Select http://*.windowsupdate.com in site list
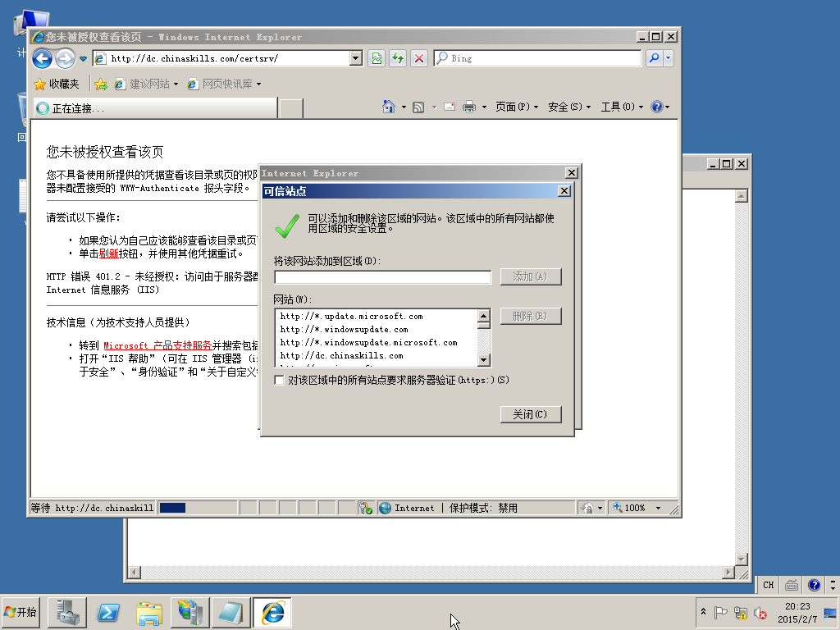The width and height of the screenshot is (840, 630). 344,330
